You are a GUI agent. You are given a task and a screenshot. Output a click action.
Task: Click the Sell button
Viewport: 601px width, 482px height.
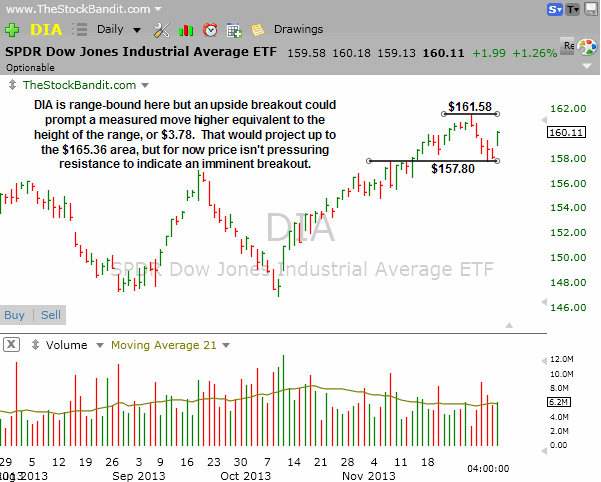click(51, 315)
